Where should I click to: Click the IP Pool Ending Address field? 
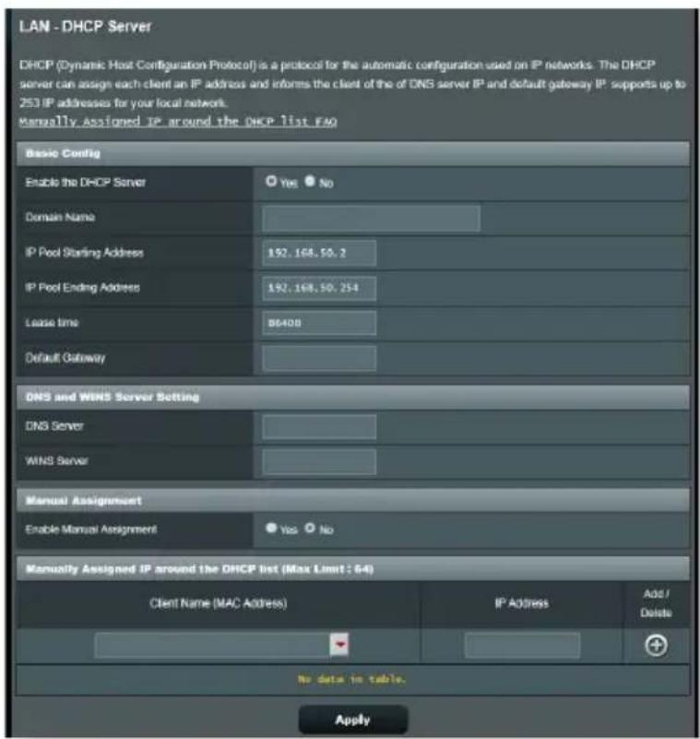319,288
